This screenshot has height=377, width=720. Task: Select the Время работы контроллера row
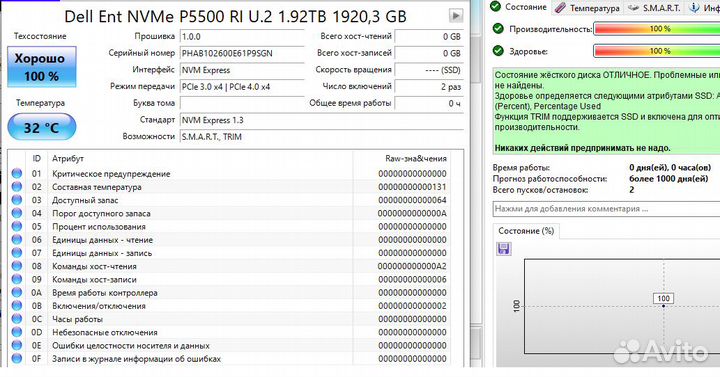230,293
